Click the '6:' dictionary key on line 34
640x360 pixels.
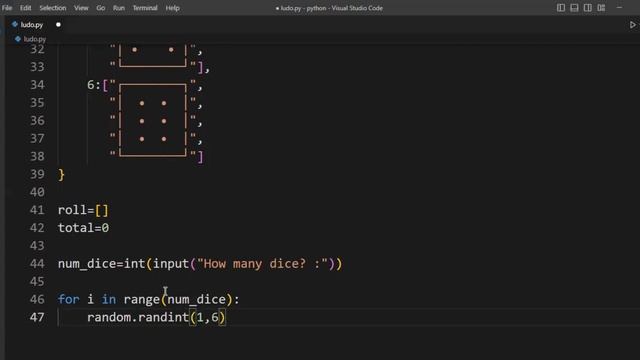(x=93, y=85)
